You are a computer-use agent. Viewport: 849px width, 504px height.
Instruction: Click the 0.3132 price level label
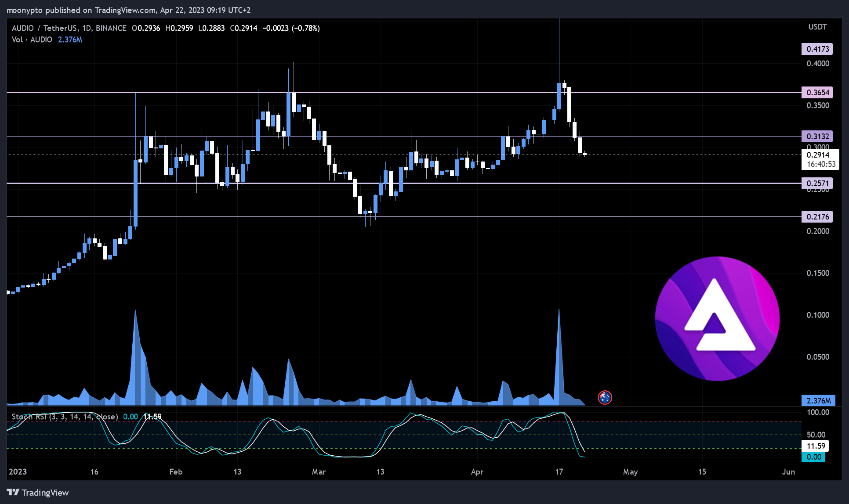(817, 136)
